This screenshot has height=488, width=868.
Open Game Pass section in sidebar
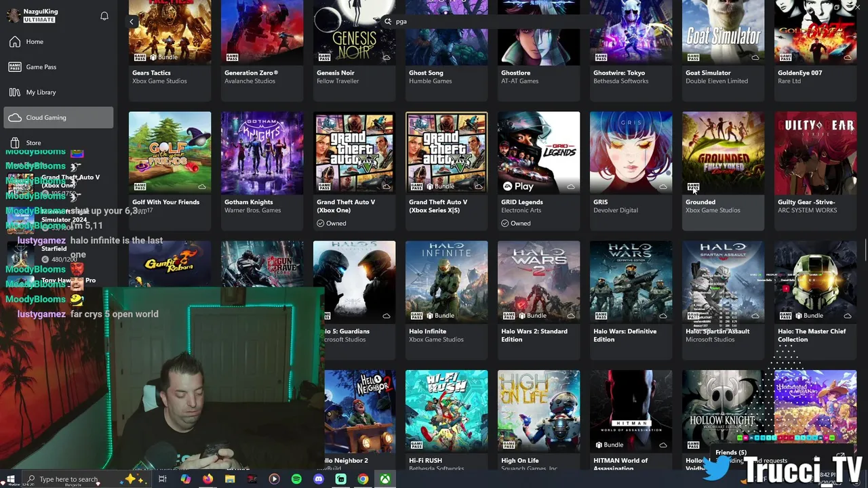pyautogui.click(x=58, y=67)
